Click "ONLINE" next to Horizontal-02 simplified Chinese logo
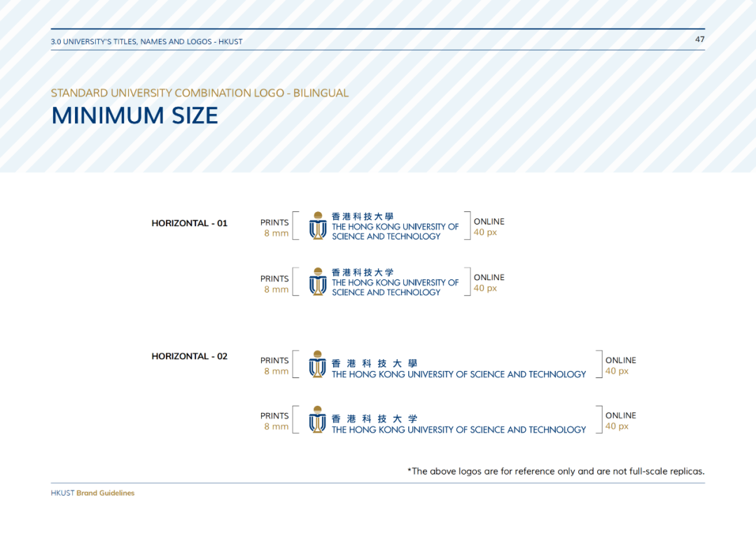 pos(620,416)
